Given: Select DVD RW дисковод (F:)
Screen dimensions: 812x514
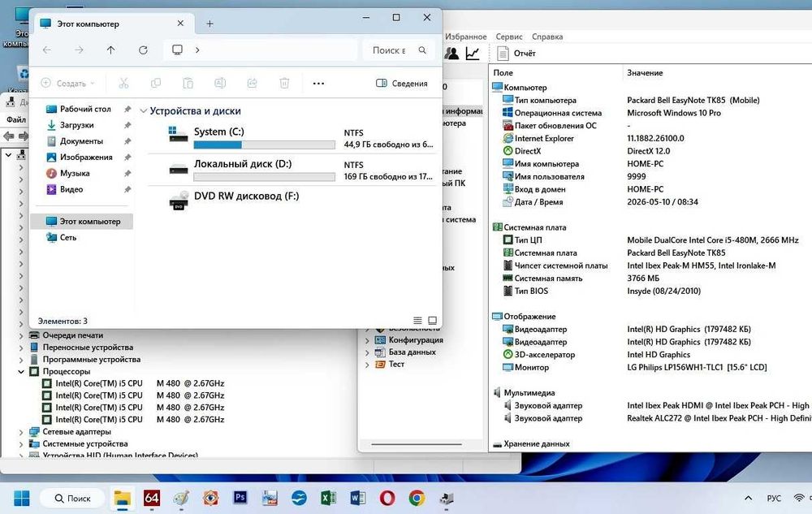Looking at the screenshot, I should [292, 201].
